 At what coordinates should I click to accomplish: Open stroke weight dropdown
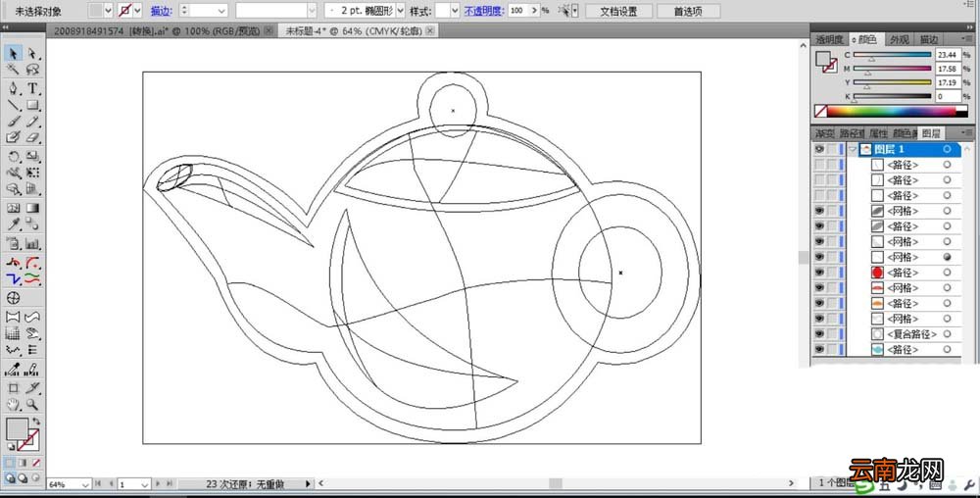[221, 11]
